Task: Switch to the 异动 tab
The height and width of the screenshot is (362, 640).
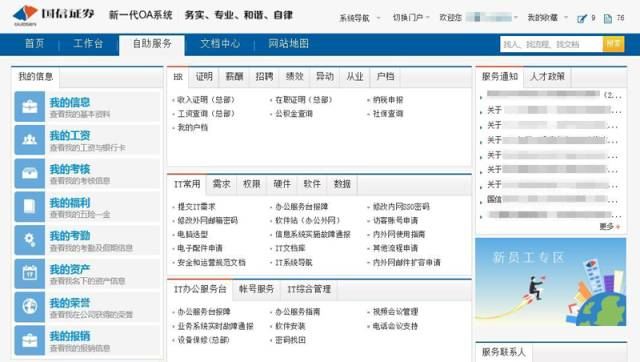Action: coord(324,77)
